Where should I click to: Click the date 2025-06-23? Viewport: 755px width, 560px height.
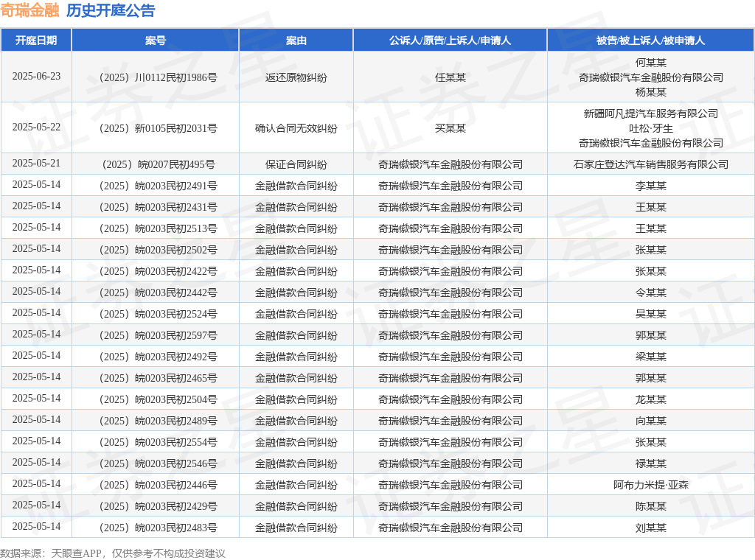(37, 77)
